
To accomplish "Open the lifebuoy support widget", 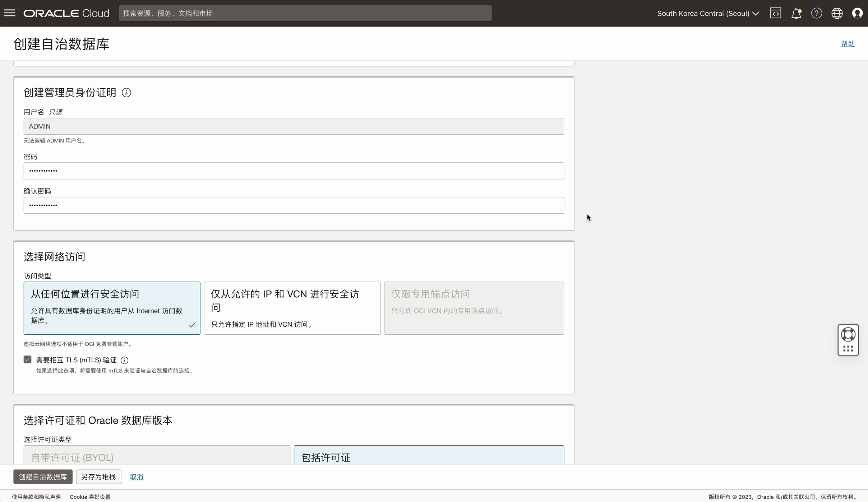I will click(848, 335).
